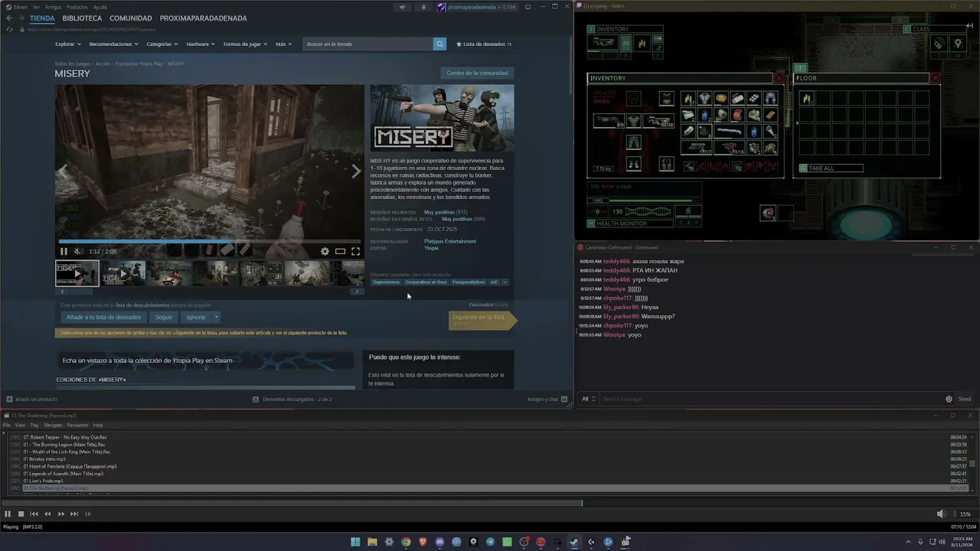Skip to next track in music player
980x551 pixels.
coord(74,514)
